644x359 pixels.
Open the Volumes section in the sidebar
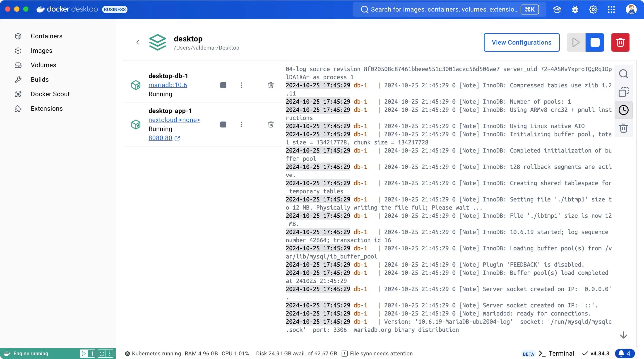[x=43, y=65]
